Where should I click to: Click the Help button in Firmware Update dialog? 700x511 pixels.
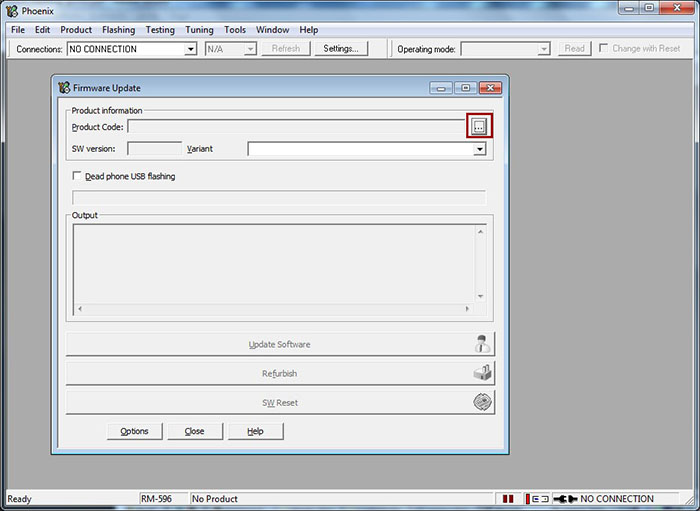coord(255,431)
